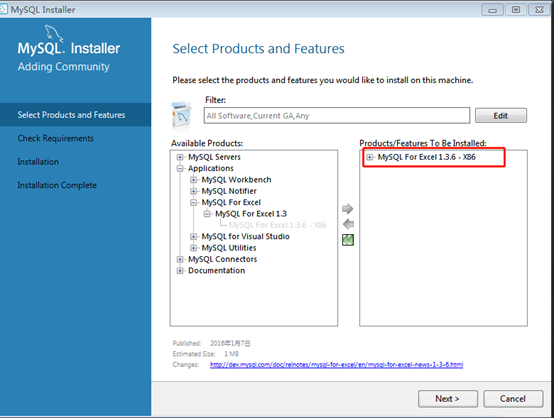Go to Installation Complete step
Image resolution: width=554 pixels, height=418 pixels.
(x=57, y=185)
